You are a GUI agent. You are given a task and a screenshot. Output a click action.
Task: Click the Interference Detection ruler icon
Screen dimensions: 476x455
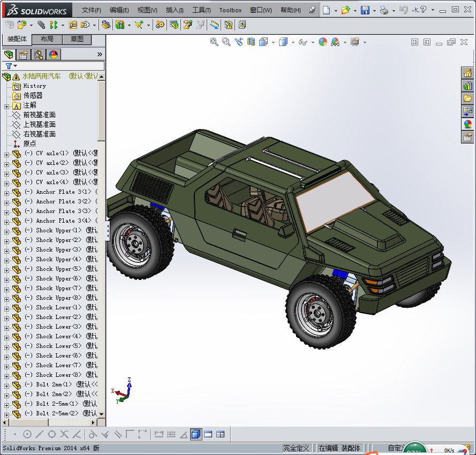pyautogui.click(x=214, y=25)
